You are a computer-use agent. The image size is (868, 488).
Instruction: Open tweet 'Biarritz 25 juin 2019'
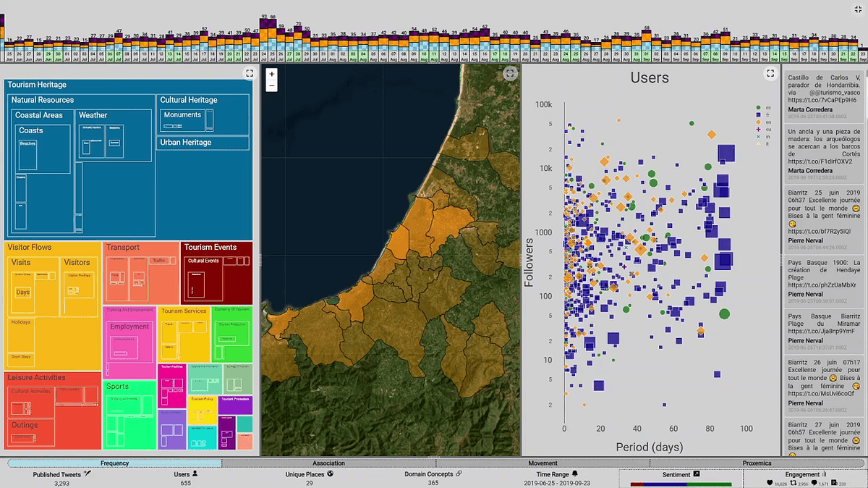(x=825, y=219)
